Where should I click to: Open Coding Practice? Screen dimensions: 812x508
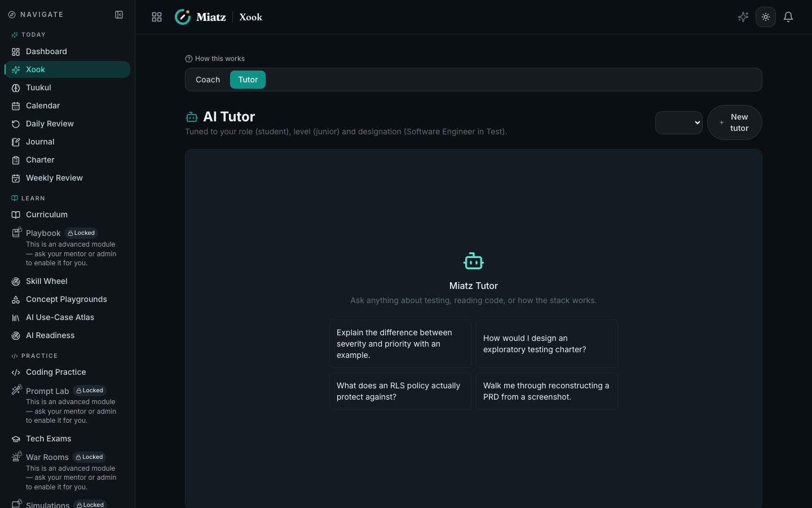pyautogui.click(x=67, y=372)
